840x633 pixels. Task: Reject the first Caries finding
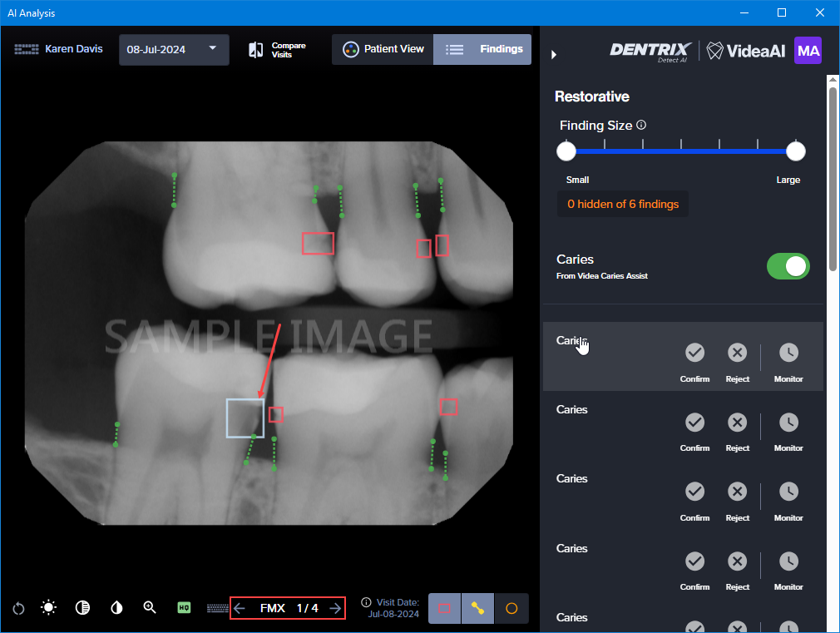coord(737,354)
